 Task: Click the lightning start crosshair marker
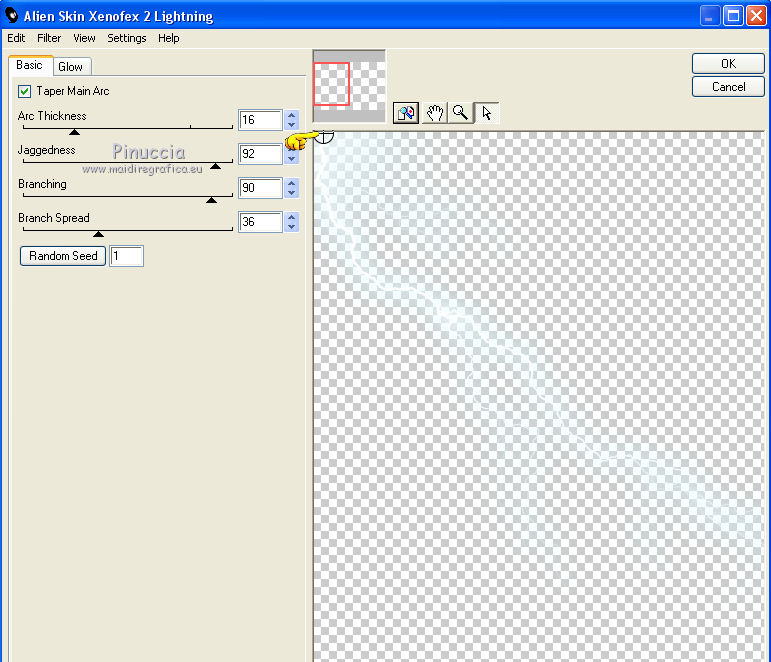pos(324,136)
